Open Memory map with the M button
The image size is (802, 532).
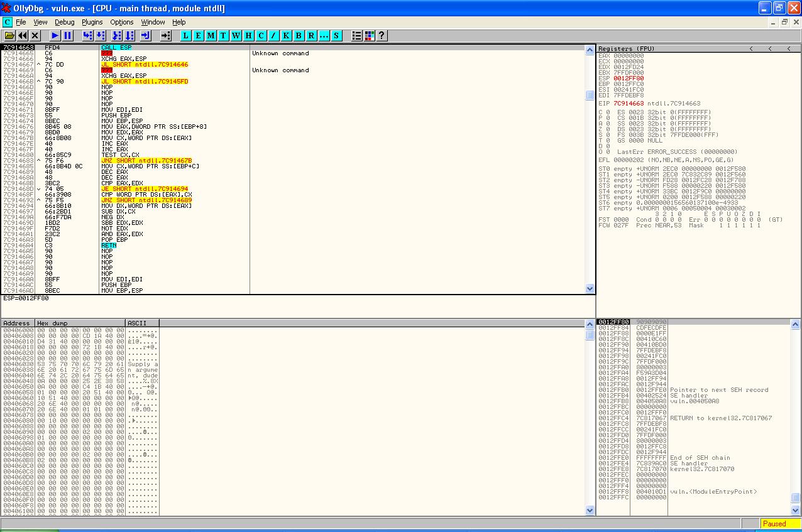pyautogui.click(x=211, y=36)
